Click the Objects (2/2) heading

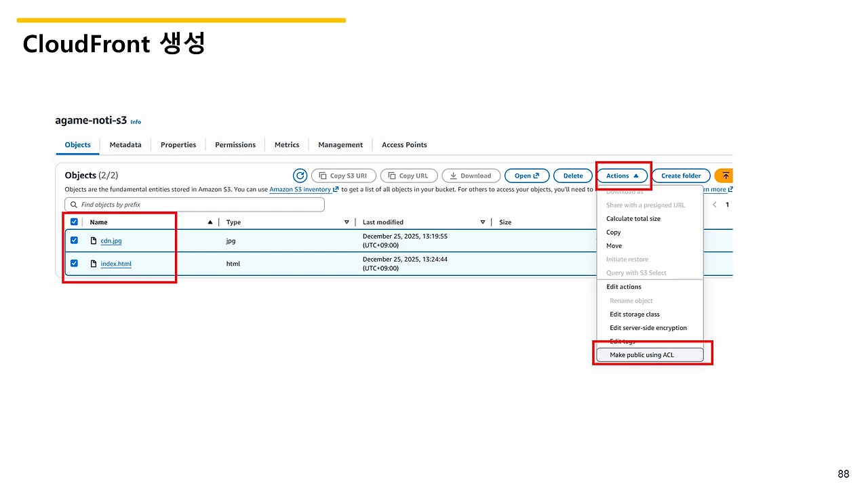92,176
